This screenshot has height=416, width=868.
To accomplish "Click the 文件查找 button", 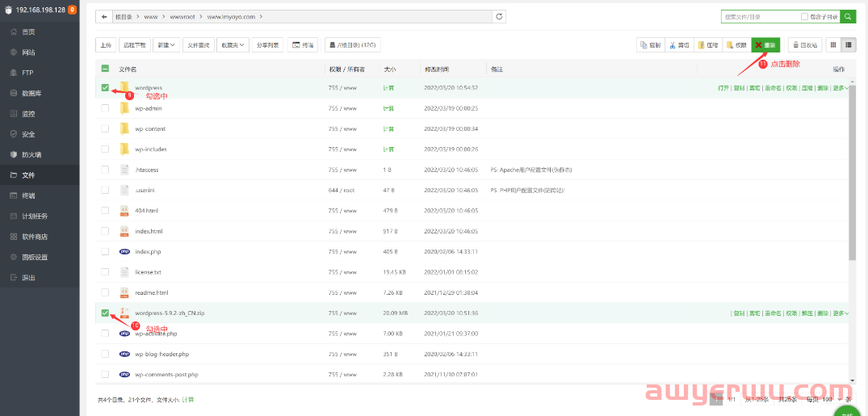I will [x=198, y=45].
